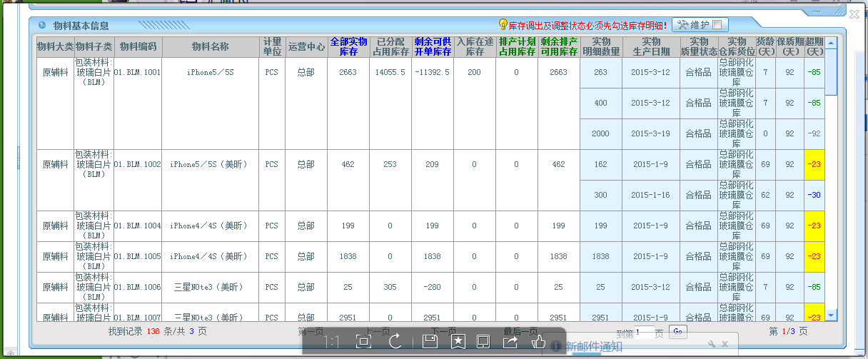Screen dimensions: 868x359
Task: Sort by 全部实物库存 column header
Action: click(348, 47)
